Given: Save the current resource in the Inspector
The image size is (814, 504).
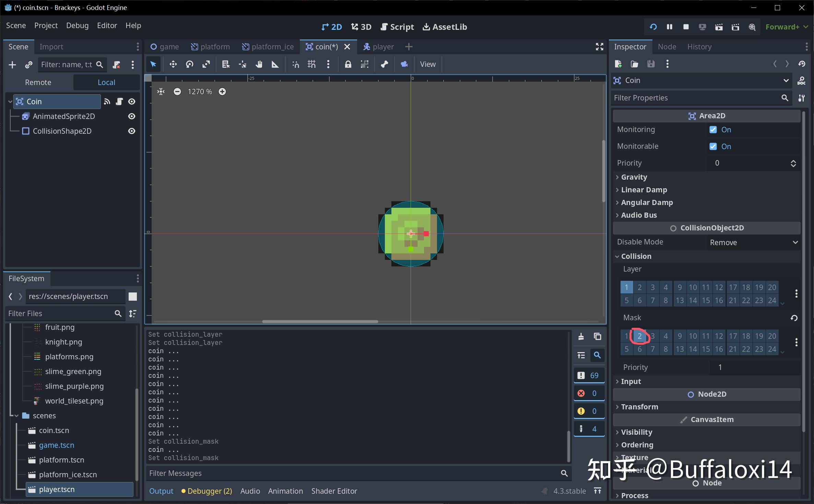Looking at the screenshot, I should pyautogui.click(x=651, y=64).
